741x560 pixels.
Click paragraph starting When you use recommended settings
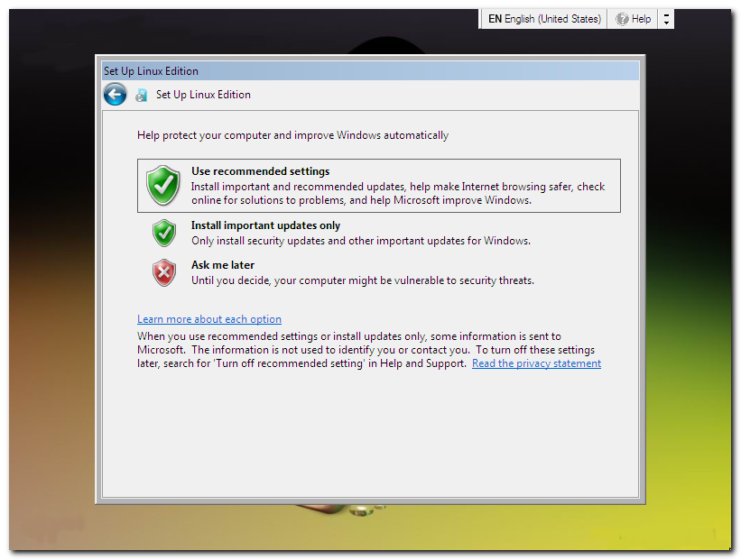[x=369, y=350]
